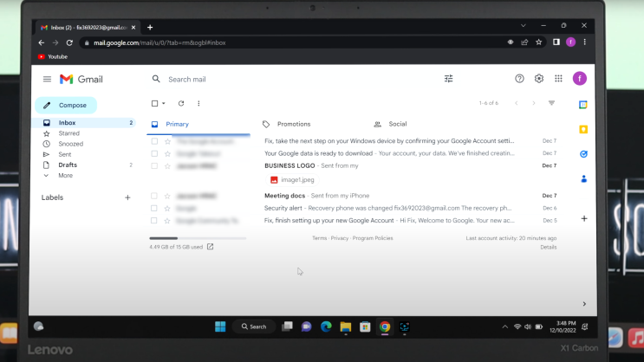This screenshot has width=644, height=362.
Task: Open Gmail settings gear icon
Action: [538, 79]
